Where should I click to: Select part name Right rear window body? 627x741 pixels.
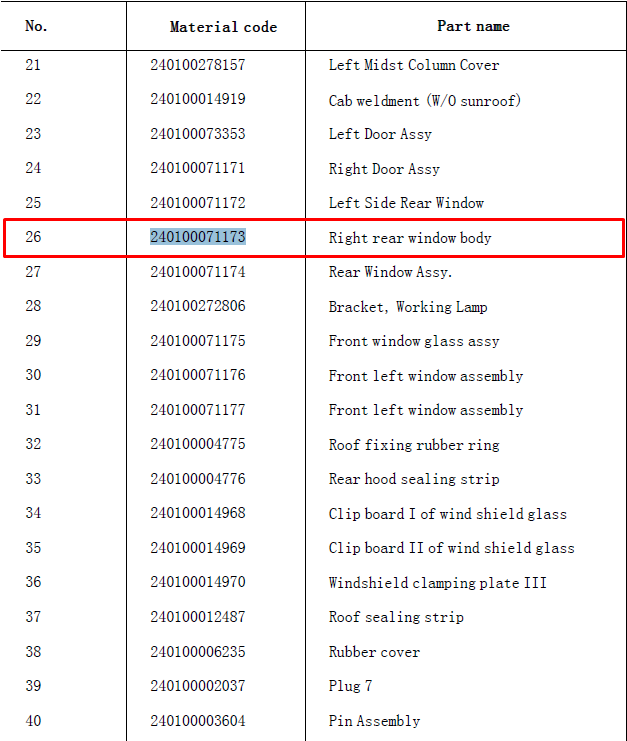pyautogui.click(x=410, y=238)
